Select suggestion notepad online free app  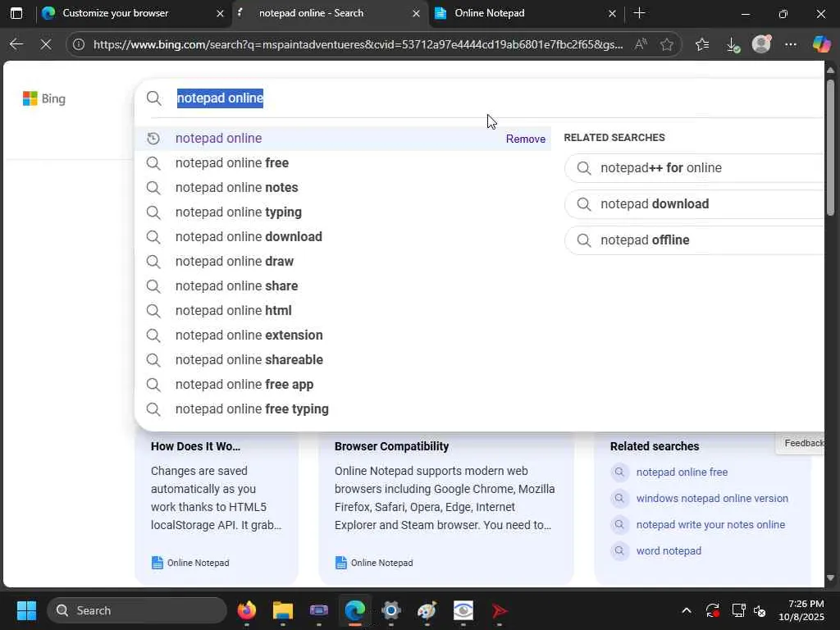click(x=343, y=385)
